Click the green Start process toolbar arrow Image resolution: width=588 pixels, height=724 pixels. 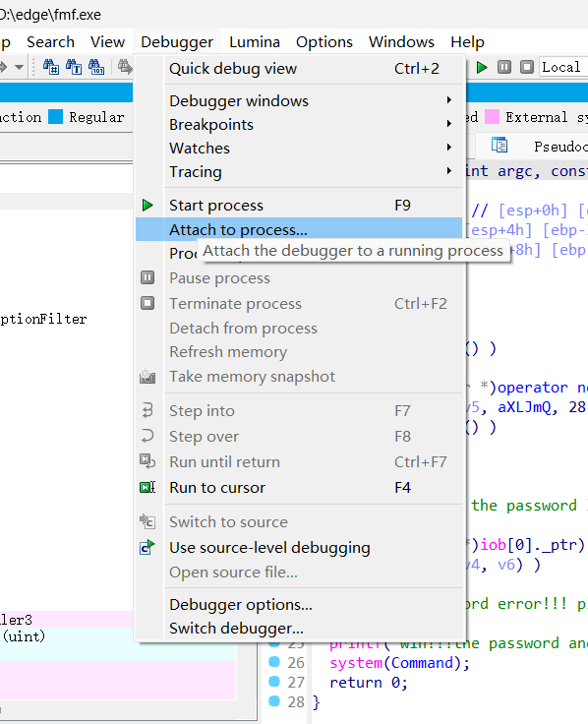482,68
